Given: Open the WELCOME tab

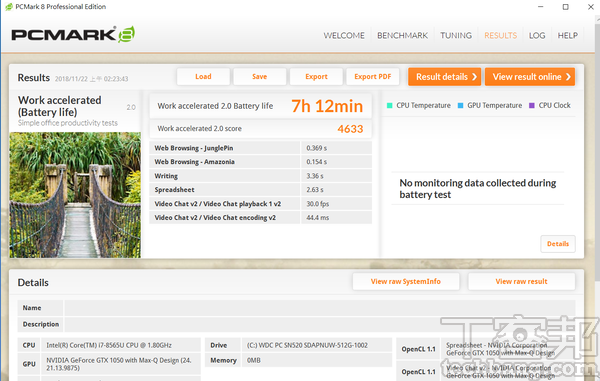Looking at the screenshot, I should (344, 36).
